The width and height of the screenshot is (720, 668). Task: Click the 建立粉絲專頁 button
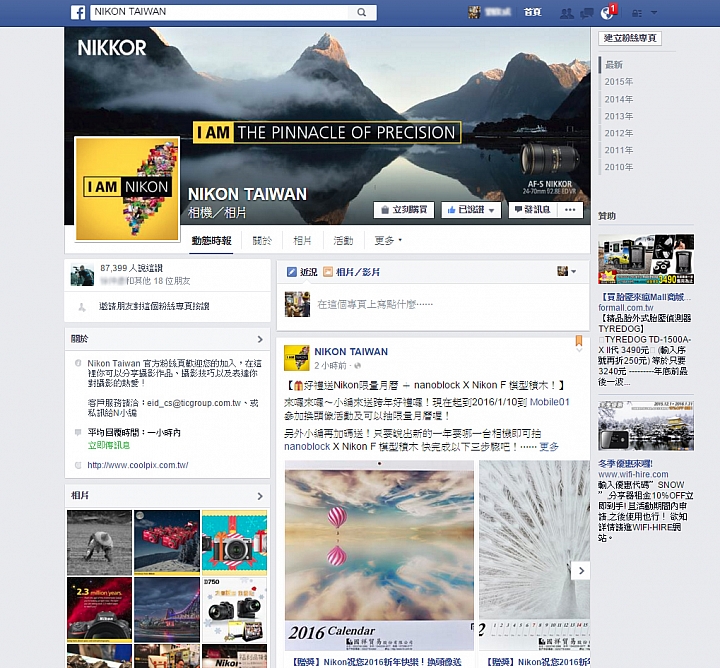630,38
